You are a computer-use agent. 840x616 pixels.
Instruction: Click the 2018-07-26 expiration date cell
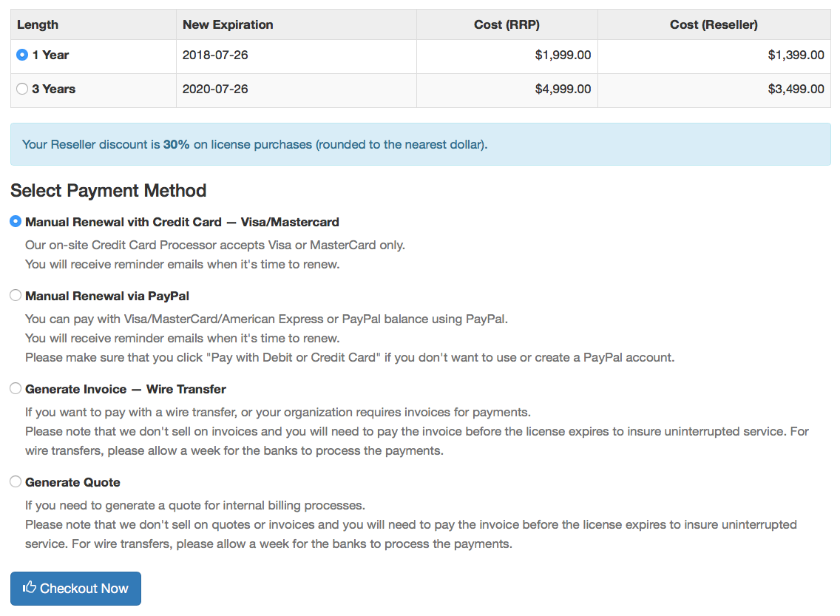coord(215,55)
